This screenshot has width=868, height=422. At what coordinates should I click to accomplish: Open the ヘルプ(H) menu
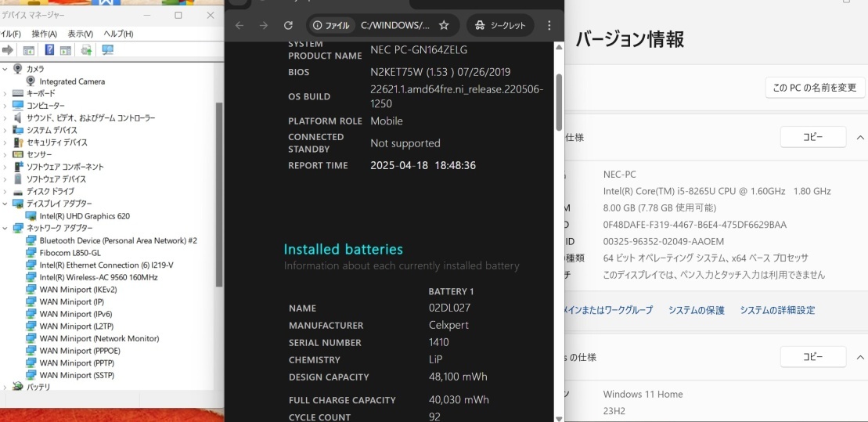point(118,34)
